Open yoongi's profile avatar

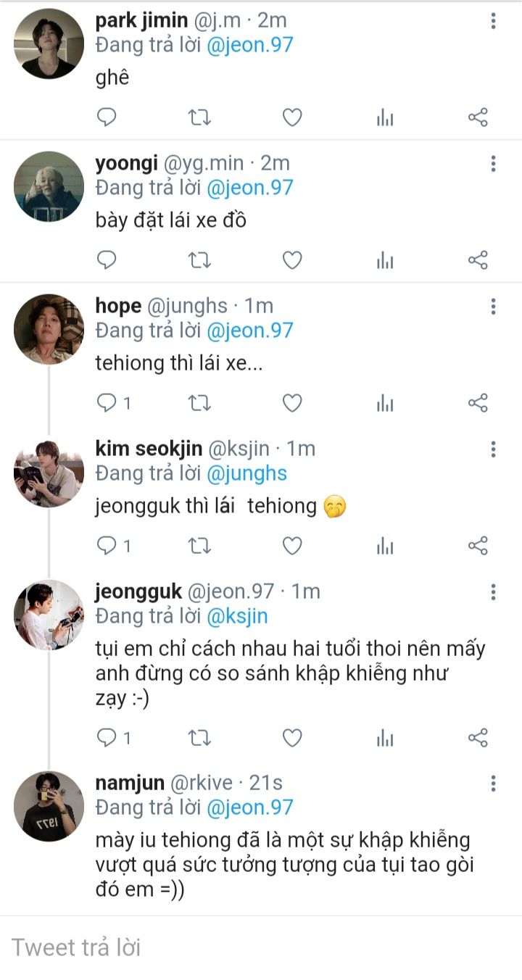(49, 186)
